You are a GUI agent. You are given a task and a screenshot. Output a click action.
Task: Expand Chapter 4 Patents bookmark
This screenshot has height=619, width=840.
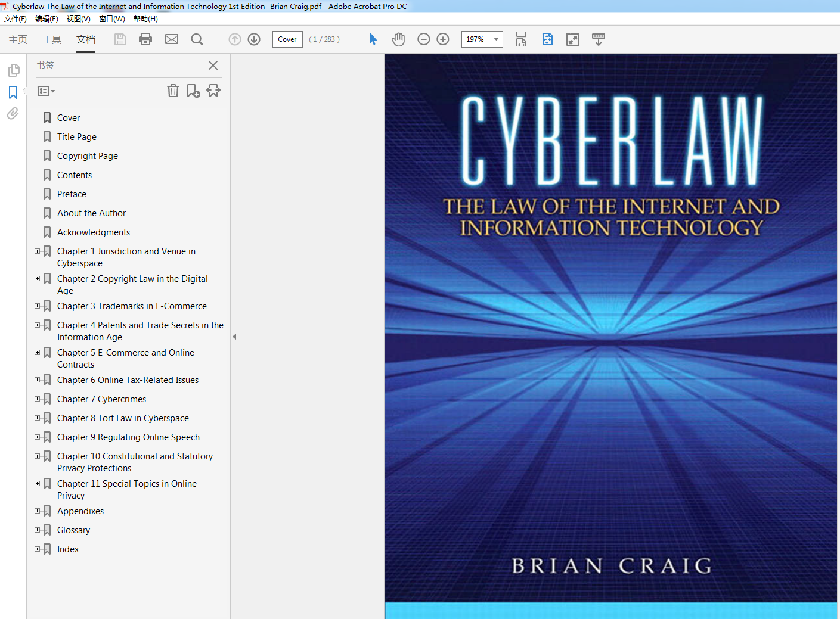[x=38, y=325]
